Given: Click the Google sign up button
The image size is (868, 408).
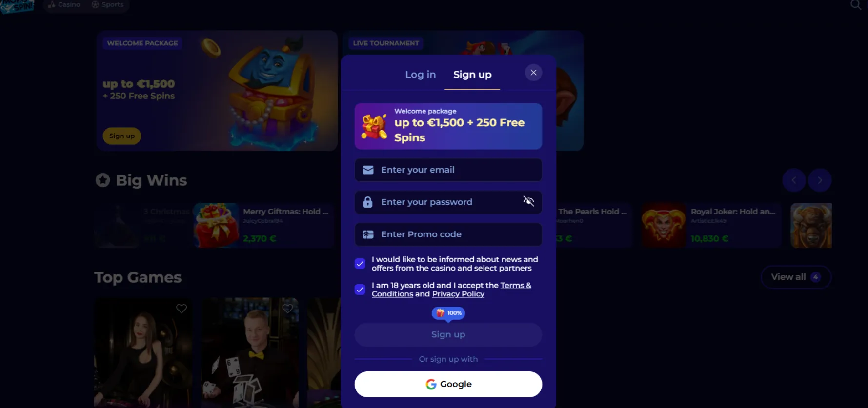Looking at the screenshot, I should pyautogui.click(x=448, y=384).
